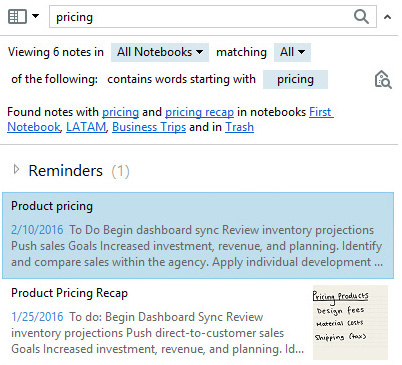Collapse the search details with the caret icon

click(387, 17)
